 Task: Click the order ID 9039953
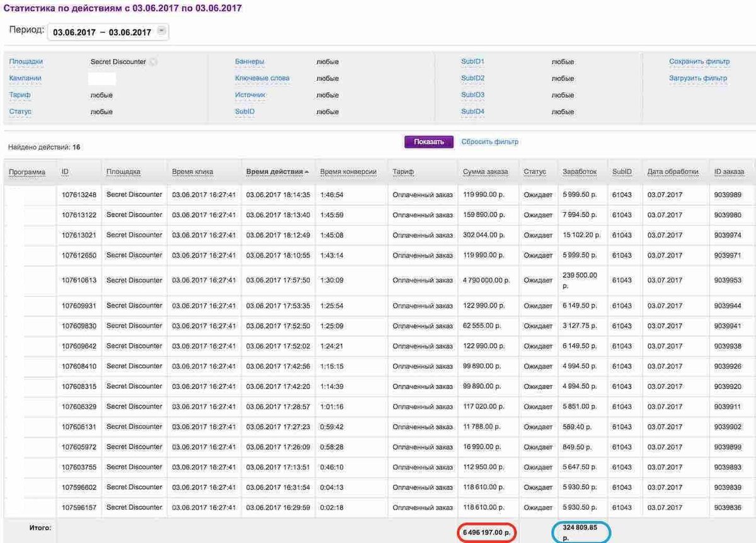click(728, 280)
